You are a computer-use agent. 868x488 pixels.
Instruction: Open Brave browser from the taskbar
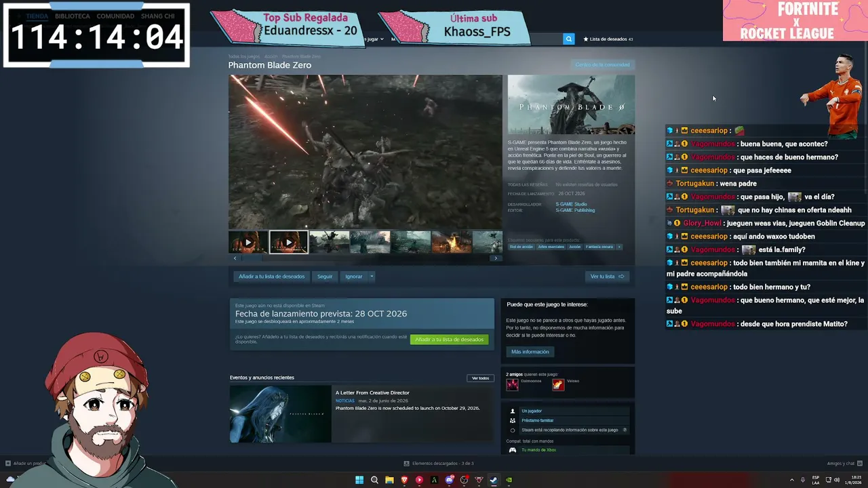coord(404,480)
